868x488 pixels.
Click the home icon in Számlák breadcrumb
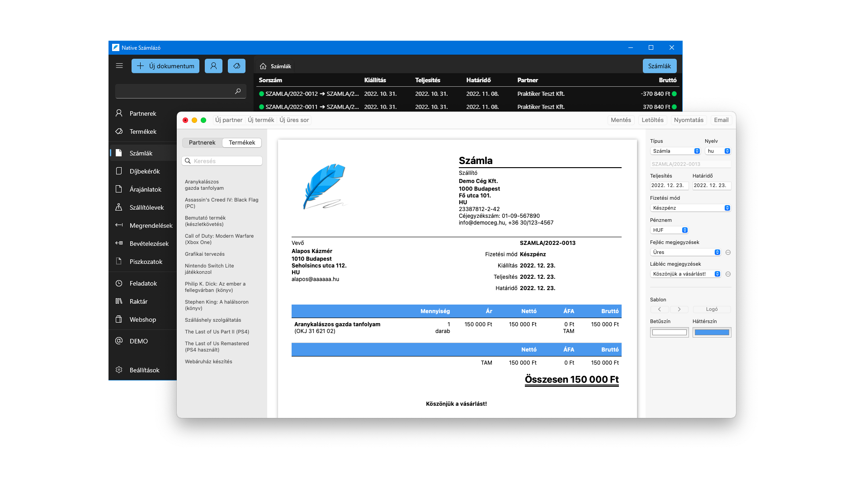pyautogui.click(x=263, y=66)
